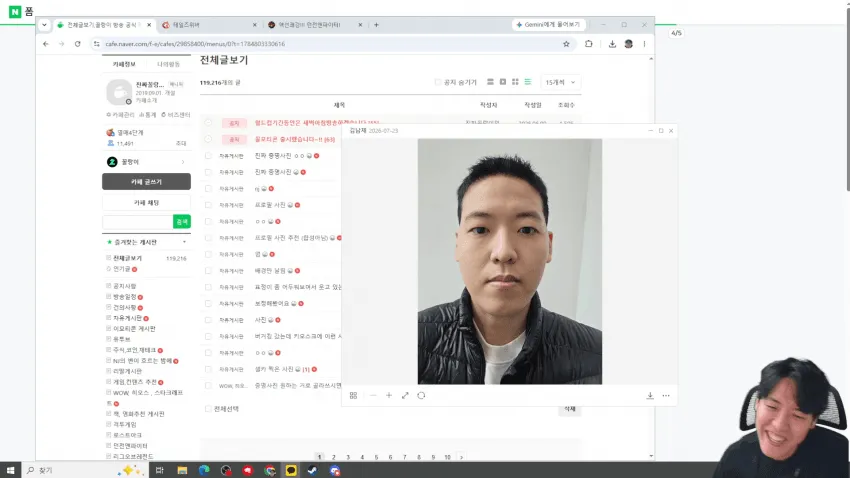Check the box for 프로필 사진 추천 post

click(x=208, y=238)
